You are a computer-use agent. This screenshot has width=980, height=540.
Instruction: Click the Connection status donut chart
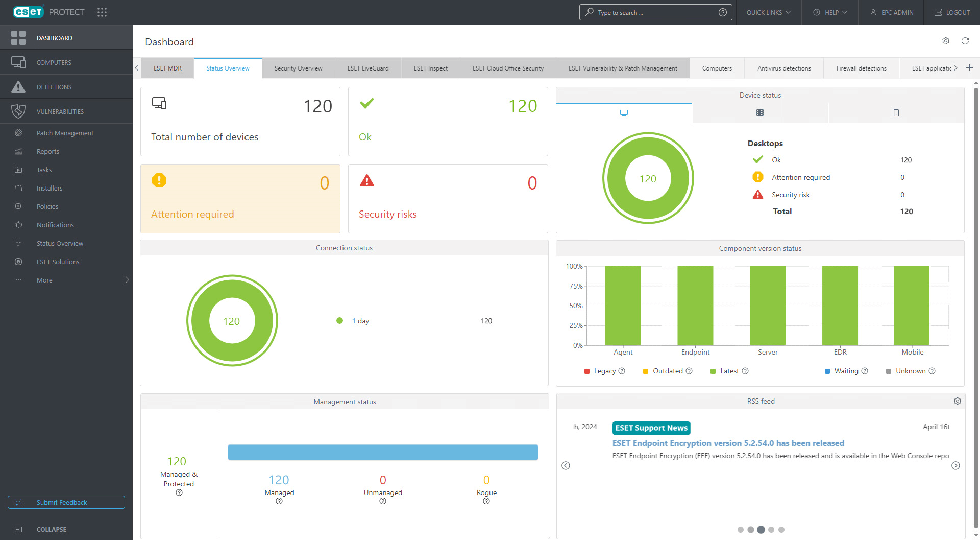pyautogui.click(x=232, y=321)
